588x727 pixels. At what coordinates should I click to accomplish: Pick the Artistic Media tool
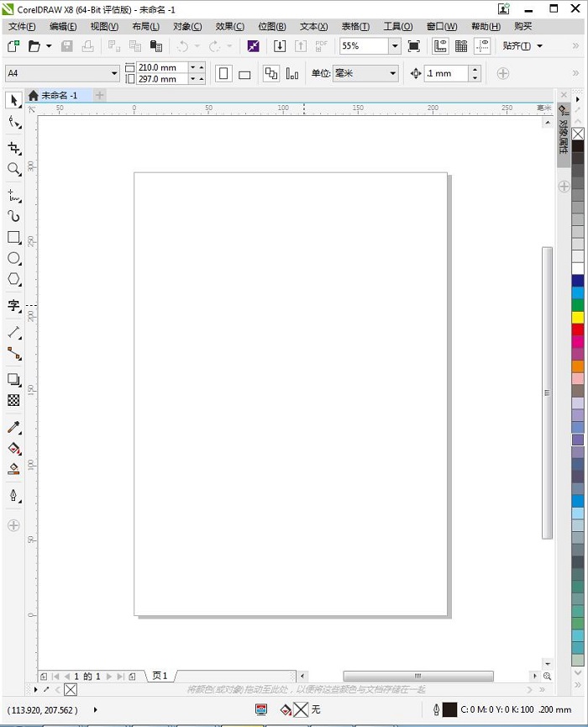pyautogui.click(x=14, y=217)
